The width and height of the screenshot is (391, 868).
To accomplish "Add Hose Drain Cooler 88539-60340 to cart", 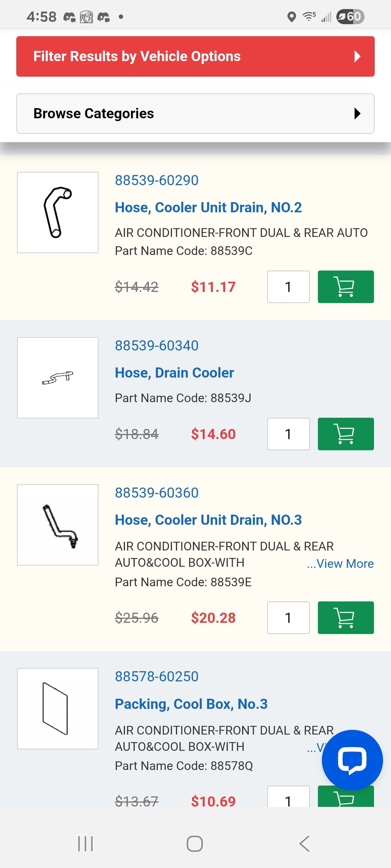I will pyautogui.click(x=346, y=434).
